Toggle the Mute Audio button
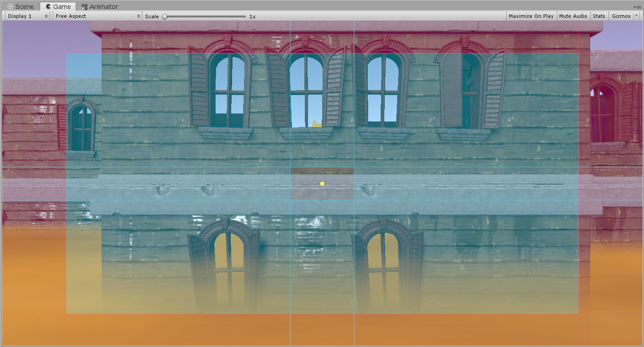 pyautogui.click(x=573, y=16)
